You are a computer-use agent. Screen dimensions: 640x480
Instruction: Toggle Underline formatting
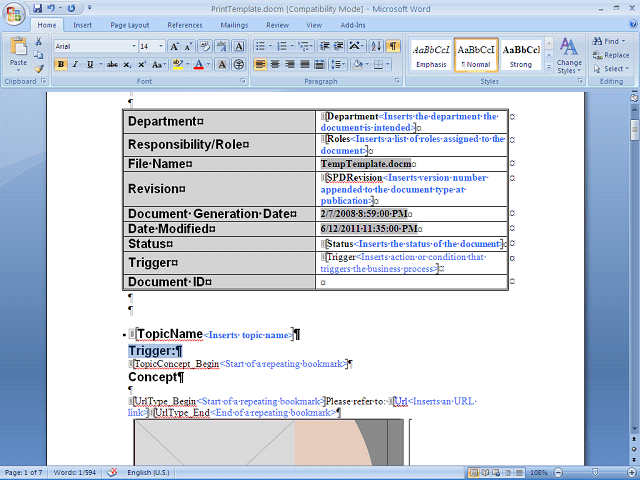[90, 64]
